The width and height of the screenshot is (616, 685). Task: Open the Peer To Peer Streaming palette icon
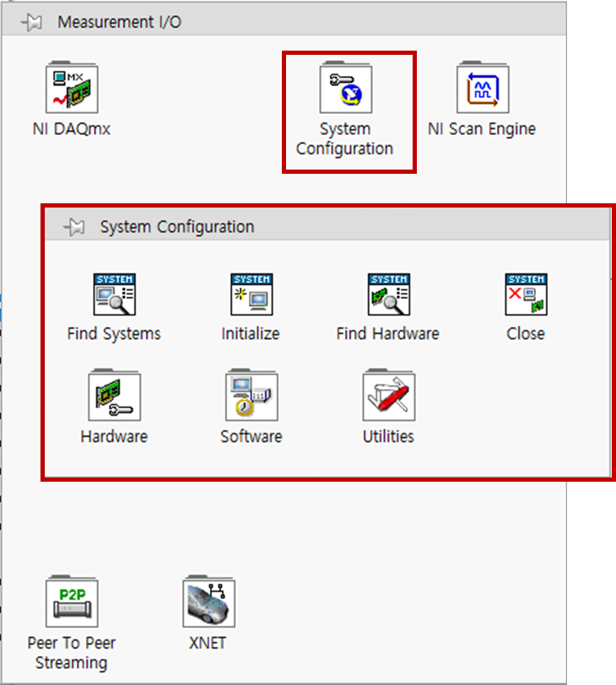pyautogui.click(x=72, y=601)
